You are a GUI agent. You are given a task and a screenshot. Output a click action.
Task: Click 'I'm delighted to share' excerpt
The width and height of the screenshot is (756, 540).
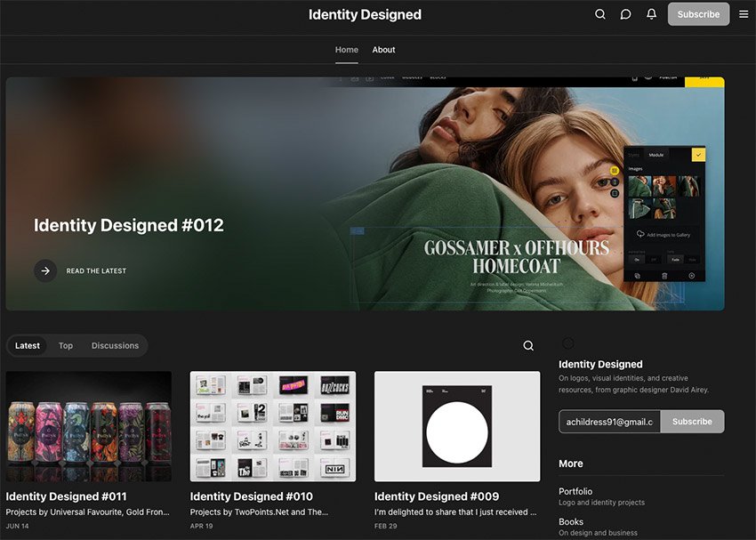455,512
